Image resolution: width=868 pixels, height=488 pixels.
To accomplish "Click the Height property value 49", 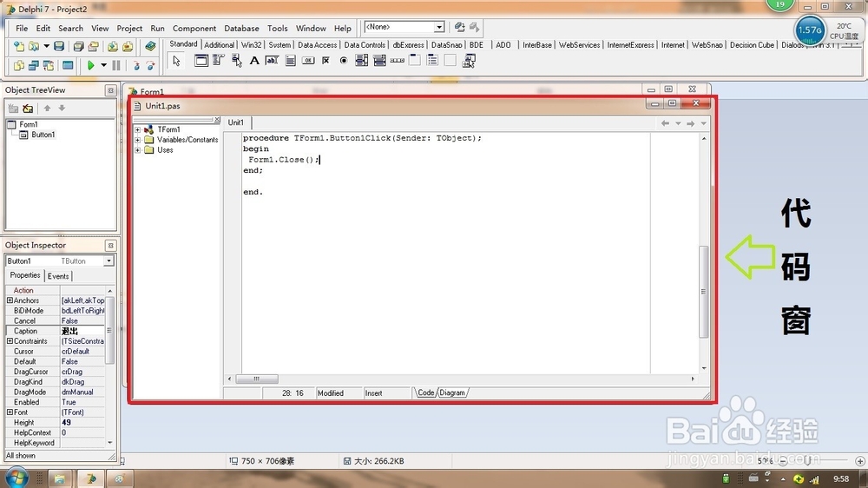I will (82, 422).
